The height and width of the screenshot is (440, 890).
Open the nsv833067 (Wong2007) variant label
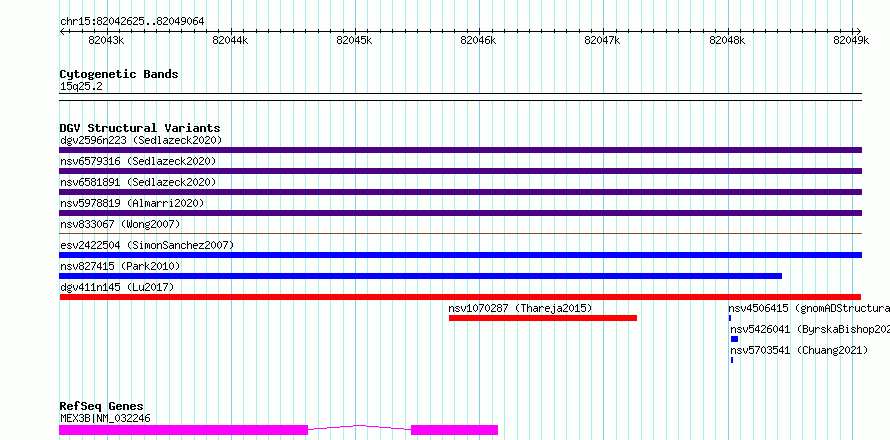pyautogui.click(x=120, y=224)
